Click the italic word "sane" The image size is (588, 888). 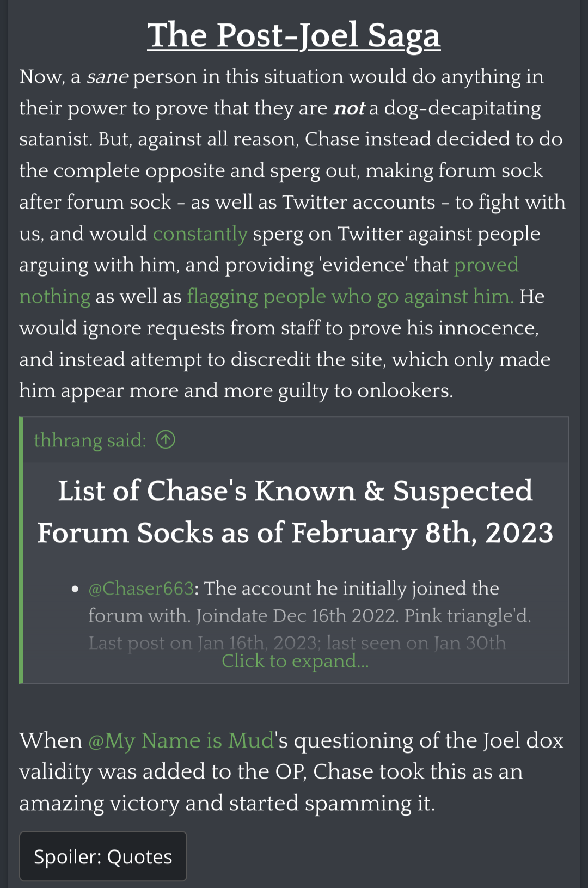[x=107, y=77]
